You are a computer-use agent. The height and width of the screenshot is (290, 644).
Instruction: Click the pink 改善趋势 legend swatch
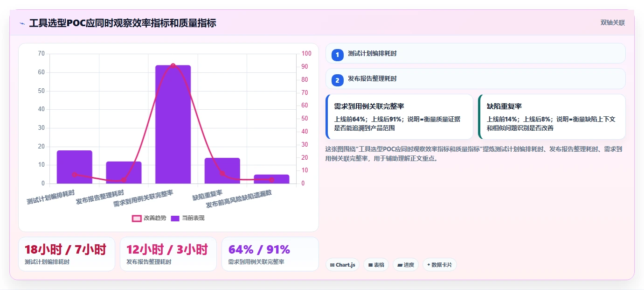click(137, 218)
